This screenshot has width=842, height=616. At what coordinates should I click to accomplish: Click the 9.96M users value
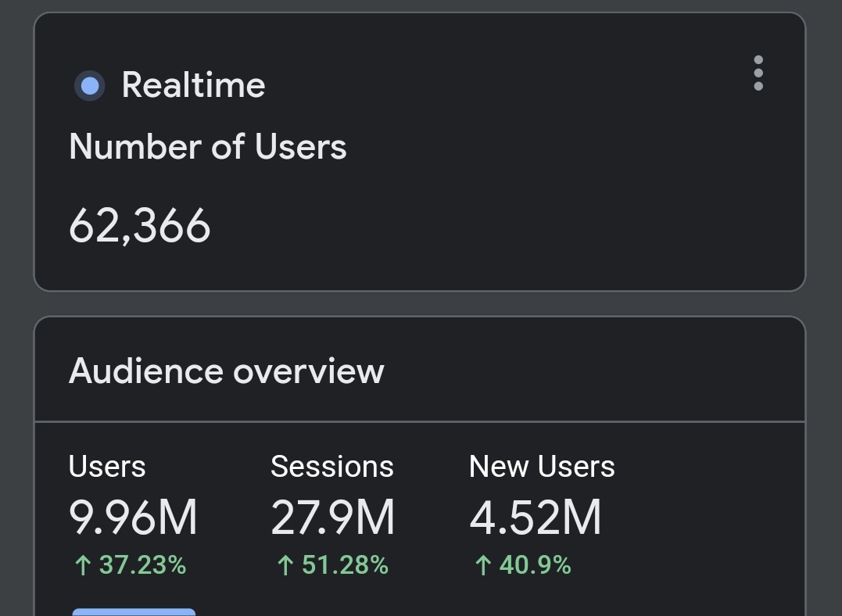[x=133, y=518]
